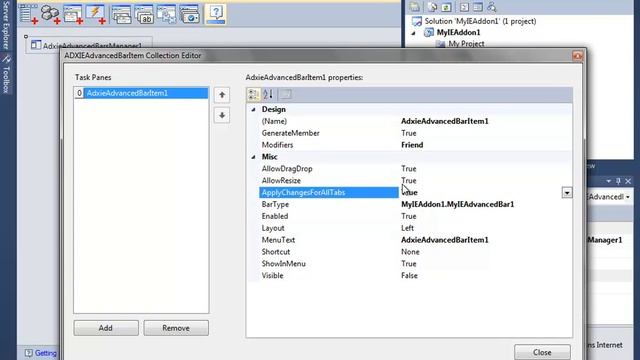Pin the Properties window with the pushpin icon
The image size is (640, 360).
click(x=618, y=181)
